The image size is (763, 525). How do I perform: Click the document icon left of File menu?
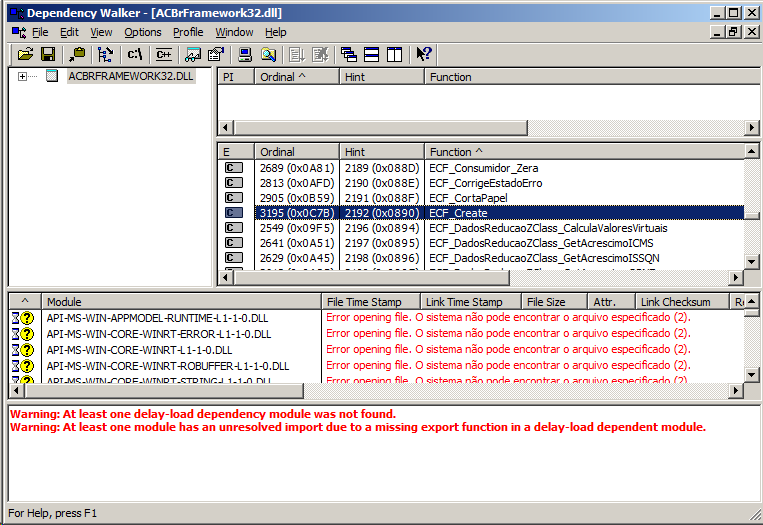click(x=19, y=33)
